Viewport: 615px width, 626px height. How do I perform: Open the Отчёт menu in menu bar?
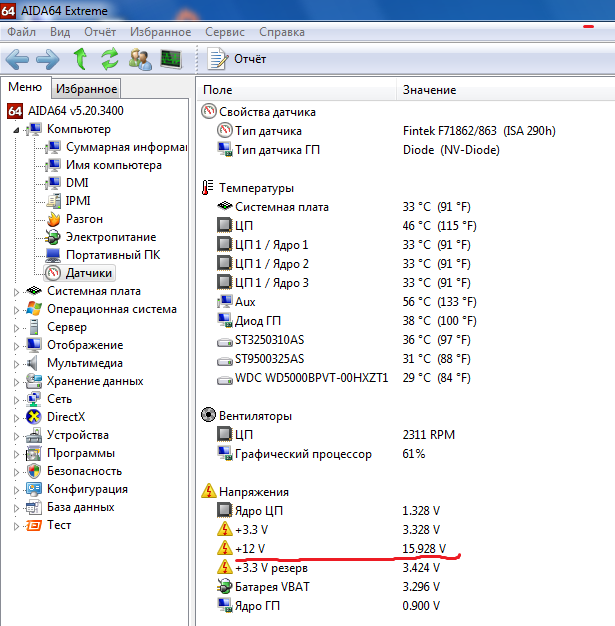[100, 32]
